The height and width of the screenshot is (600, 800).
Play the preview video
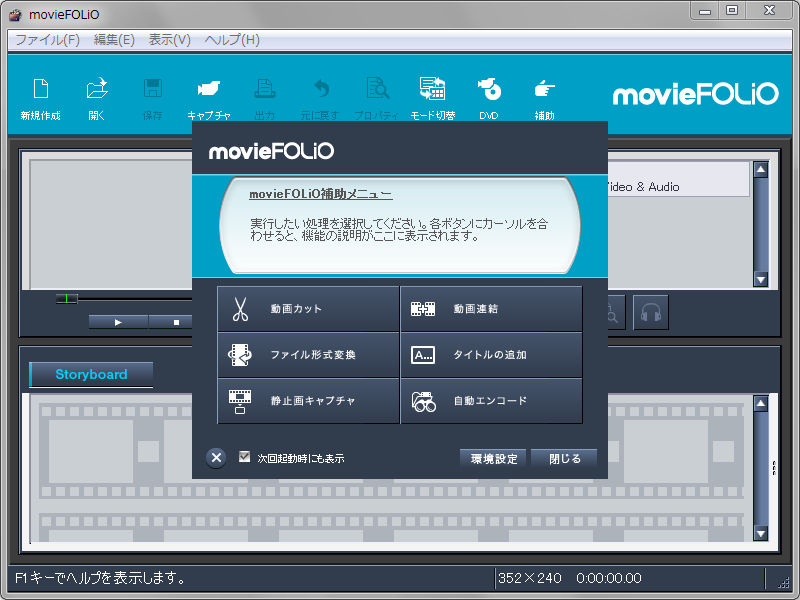tap(118, 322)
